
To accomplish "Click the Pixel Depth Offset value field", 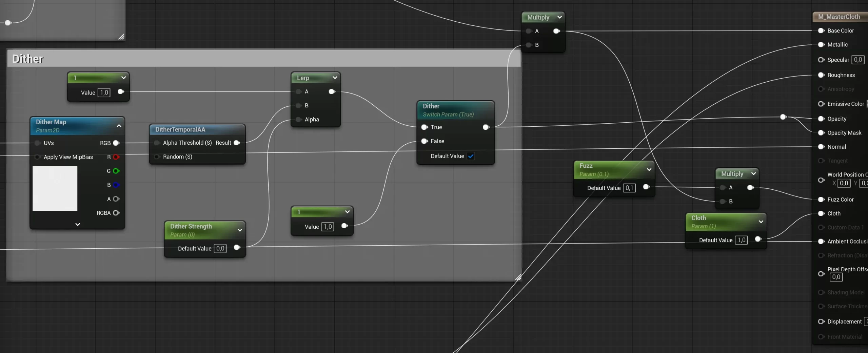I will pos(836,277).
